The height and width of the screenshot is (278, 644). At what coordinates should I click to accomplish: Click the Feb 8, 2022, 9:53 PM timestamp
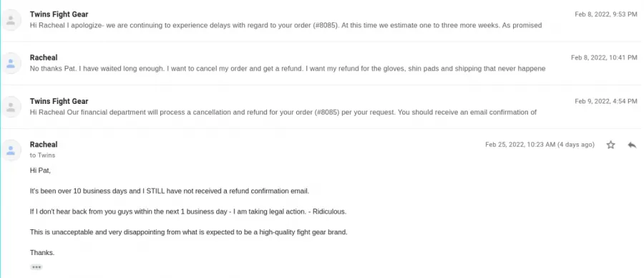606,14
